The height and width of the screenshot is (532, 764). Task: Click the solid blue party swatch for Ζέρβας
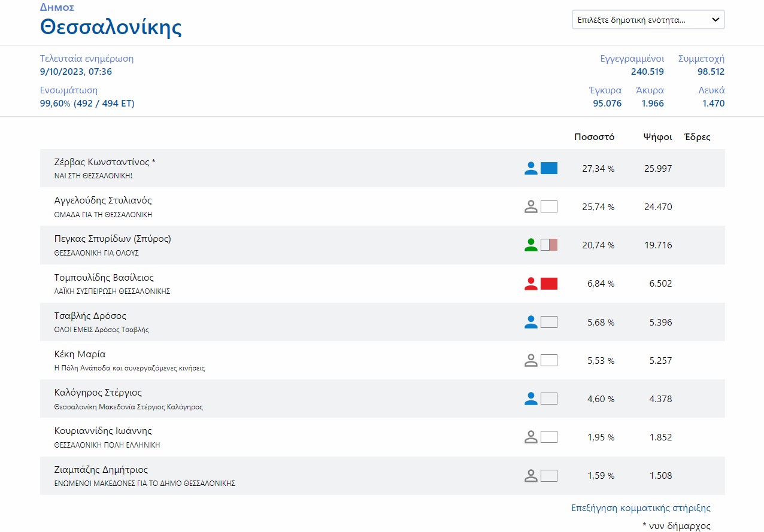548,168
